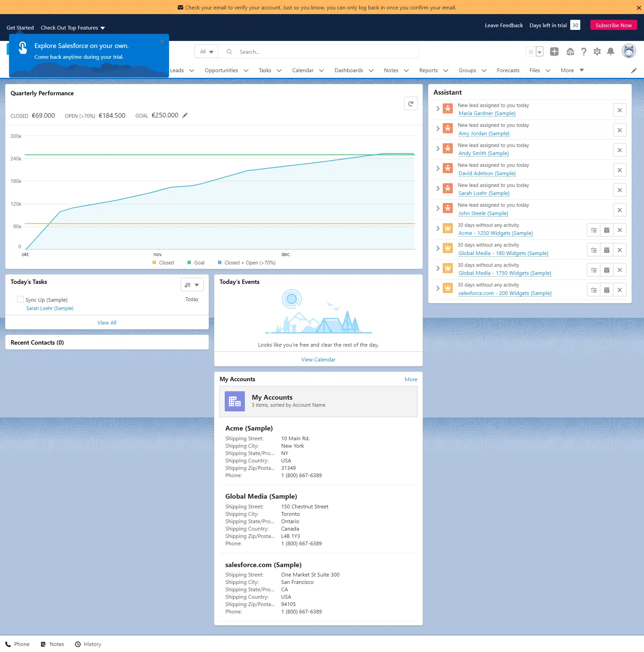Viewport: 644px width, 652px height.
Task: Click the favorites star icon
Action: point(531,52)
